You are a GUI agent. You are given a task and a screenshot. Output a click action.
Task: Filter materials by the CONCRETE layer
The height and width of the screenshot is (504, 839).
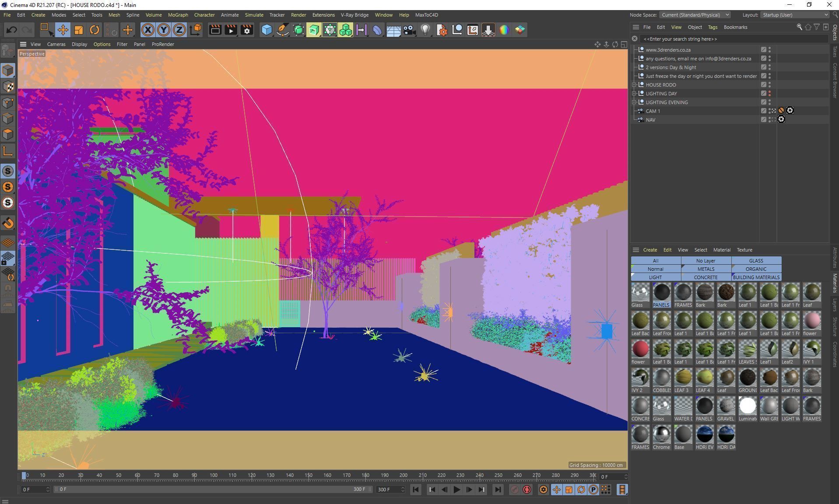[x=706, y=277]
